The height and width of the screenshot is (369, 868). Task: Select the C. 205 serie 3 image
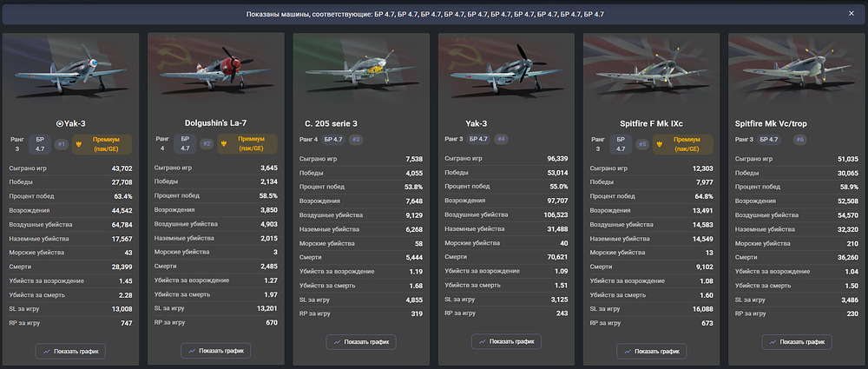[x=361, y=70]
